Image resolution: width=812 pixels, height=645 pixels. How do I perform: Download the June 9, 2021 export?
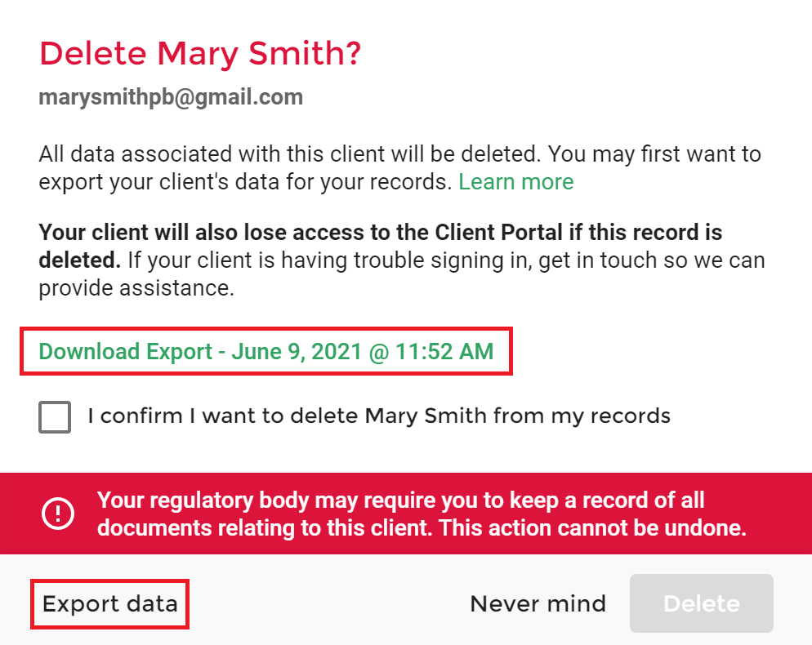click(266, 352)
